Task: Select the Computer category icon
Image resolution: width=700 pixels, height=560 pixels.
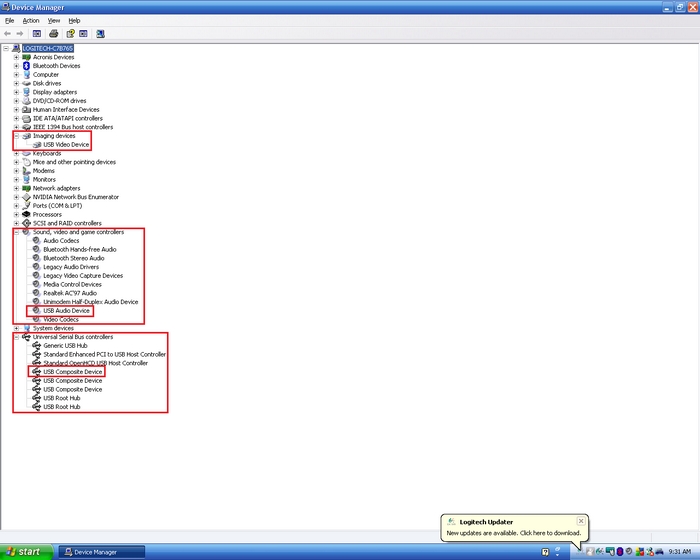Action: tap(26, 75)
